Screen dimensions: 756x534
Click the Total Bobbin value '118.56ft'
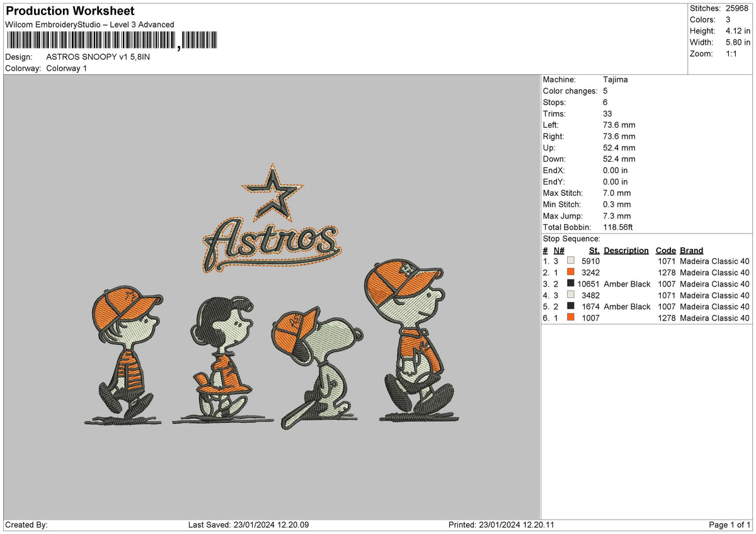pyautogui.click(x=619, y=227)
